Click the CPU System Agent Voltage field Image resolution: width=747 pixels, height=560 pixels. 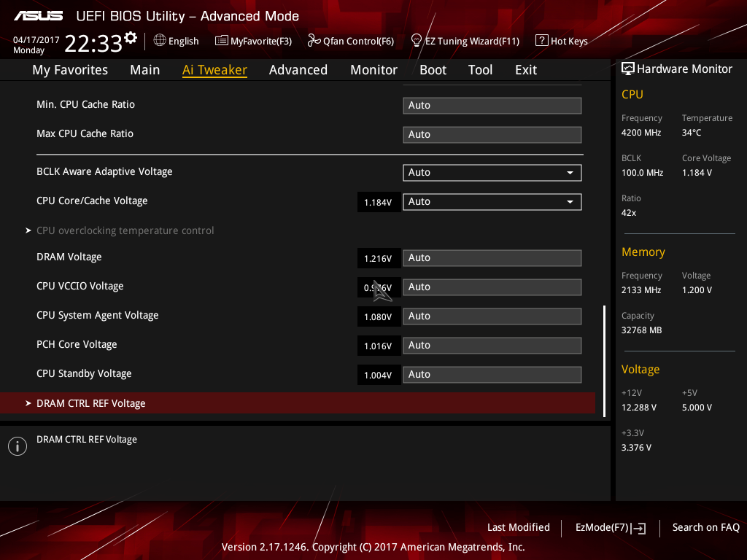pos(492,316)
